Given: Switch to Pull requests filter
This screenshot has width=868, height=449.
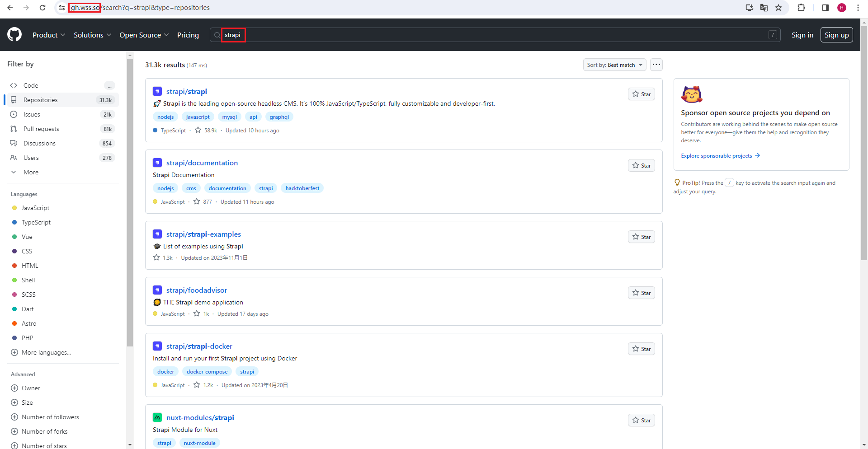Looking at the screenshot, I should (41, 129).
